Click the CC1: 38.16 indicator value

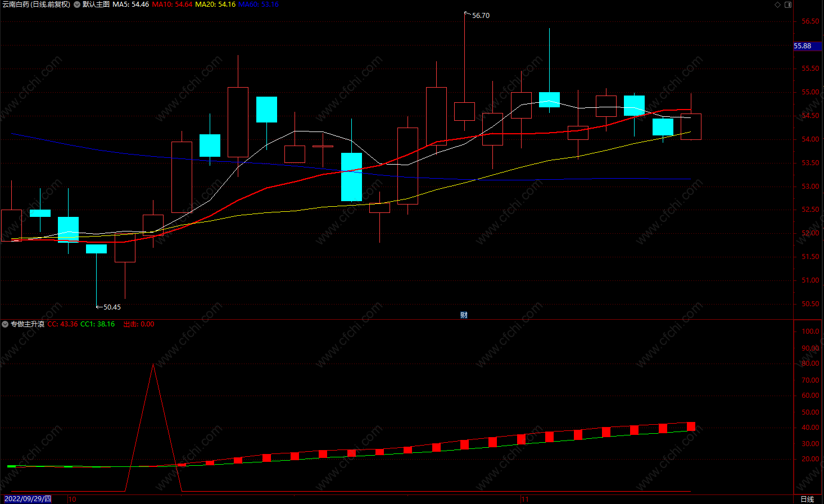point(98,324)
